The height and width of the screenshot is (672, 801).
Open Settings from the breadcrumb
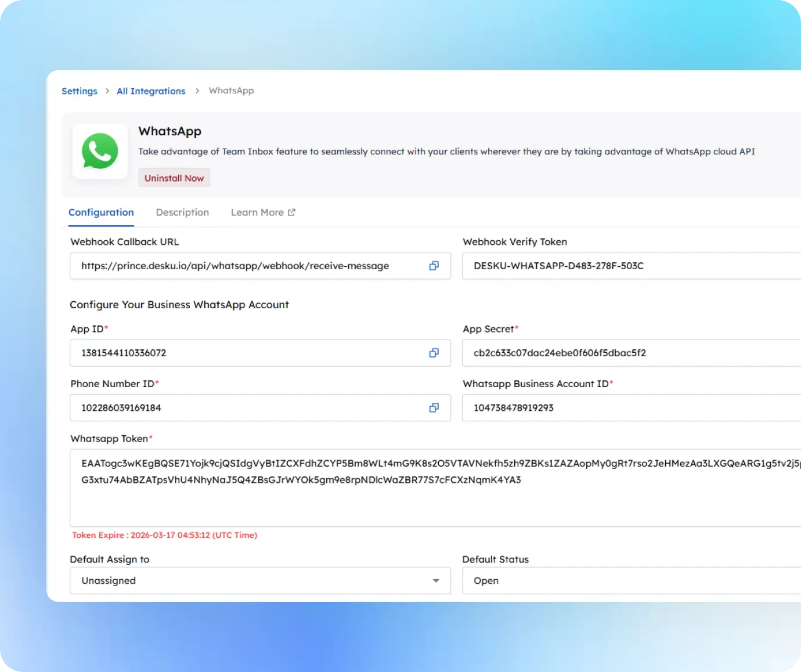click(80, 91)
